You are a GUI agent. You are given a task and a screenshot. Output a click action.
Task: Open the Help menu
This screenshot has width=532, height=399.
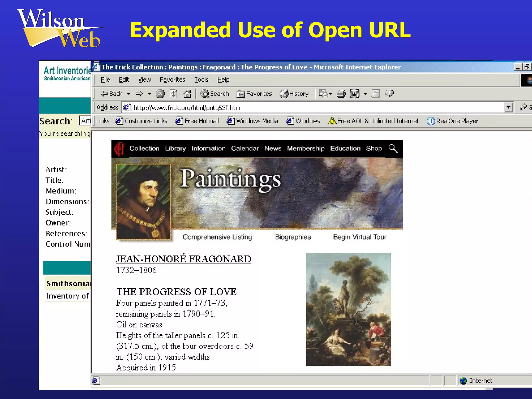click(x=223, y=80)
